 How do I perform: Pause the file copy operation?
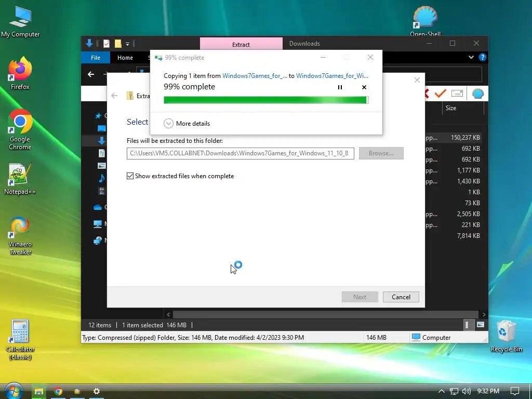pyautogui.click(x=340, y=87)
